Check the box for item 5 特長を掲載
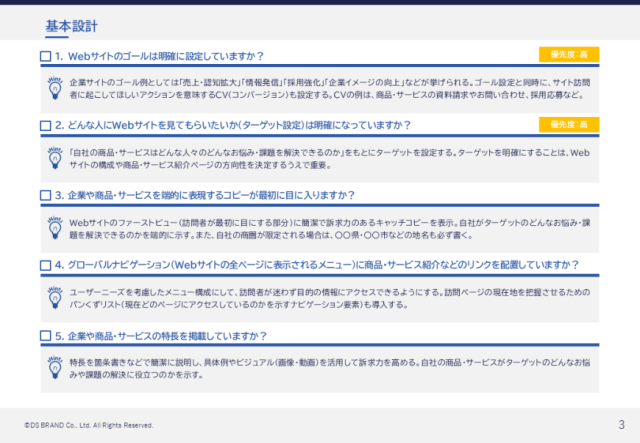This screenshot has width=640, height=443. click(46, 336)
